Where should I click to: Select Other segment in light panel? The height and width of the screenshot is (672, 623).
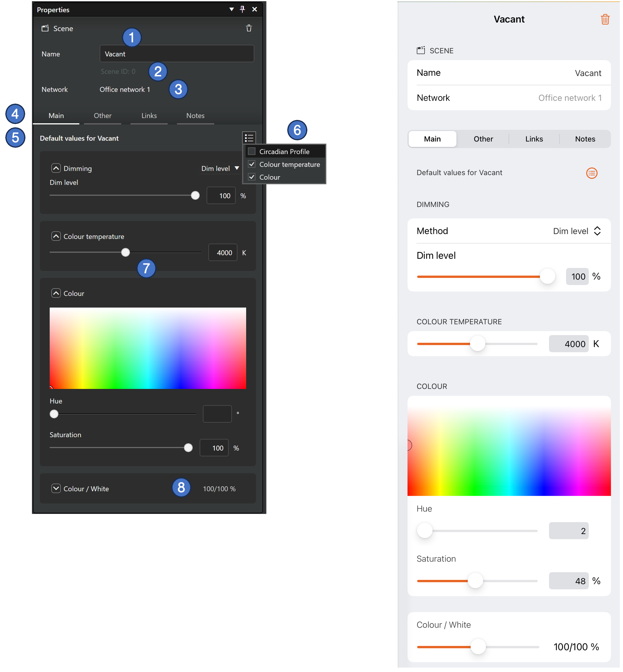[x=483, y=139]
